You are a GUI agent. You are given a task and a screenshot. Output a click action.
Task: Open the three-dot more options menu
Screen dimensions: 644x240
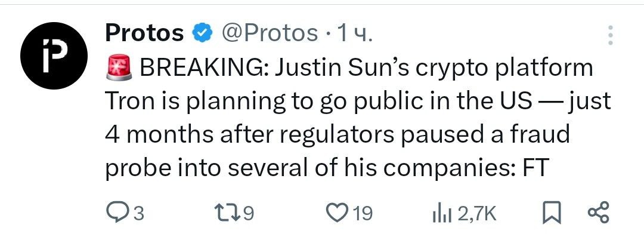pyautogui.click(x=611, y=35)
